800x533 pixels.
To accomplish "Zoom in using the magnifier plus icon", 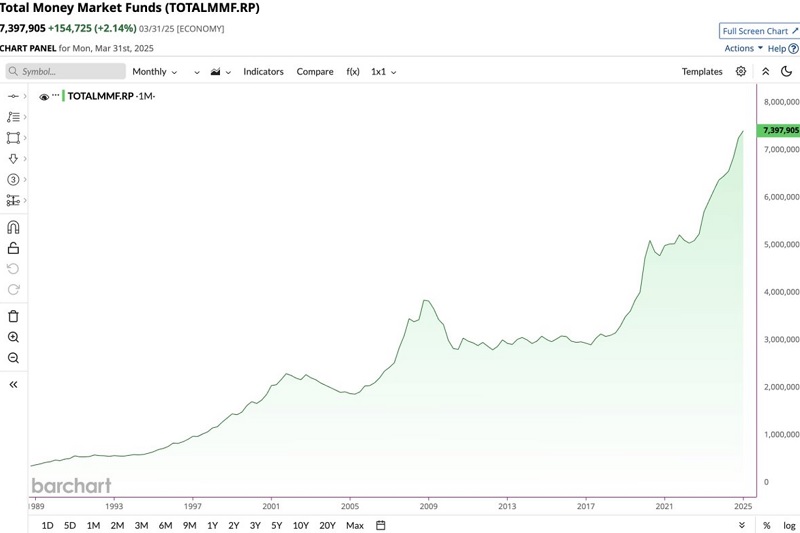I will coord(13,338).
